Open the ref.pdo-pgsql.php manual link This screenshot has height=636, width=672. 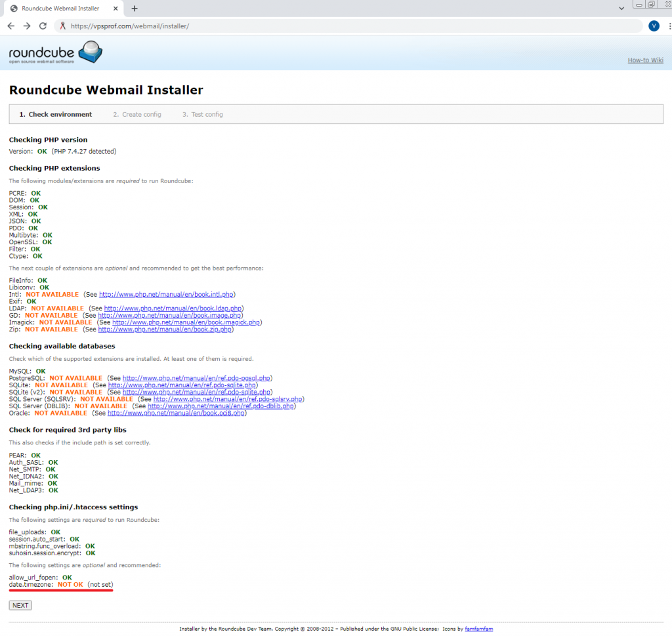point(196,379)
